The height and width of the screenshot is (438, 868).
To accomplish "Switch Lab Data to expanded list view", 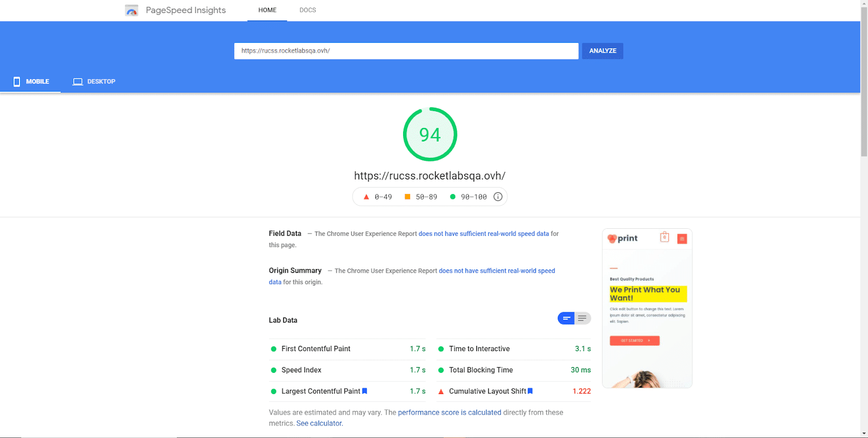I will click(582, 318).
